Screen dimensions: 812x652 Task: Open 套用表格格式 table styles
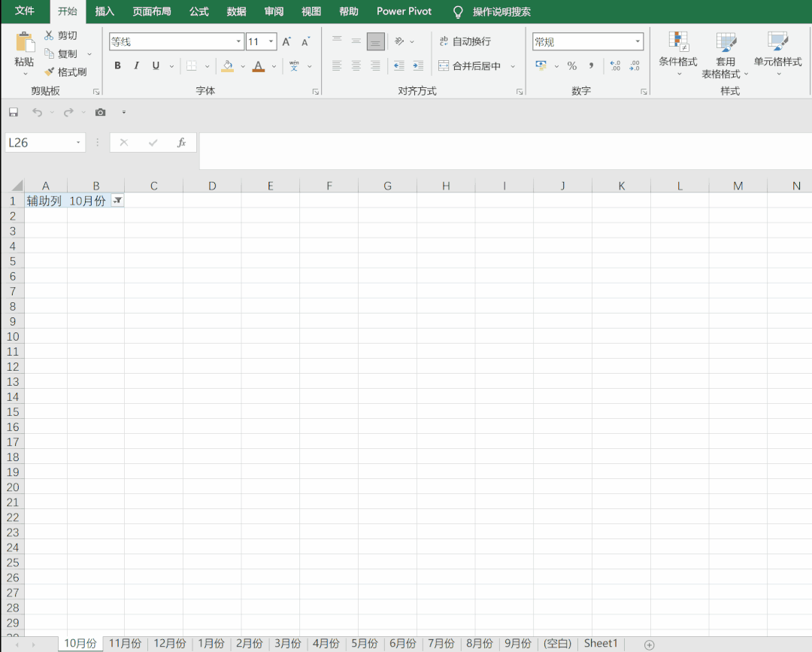click(725, 55)
